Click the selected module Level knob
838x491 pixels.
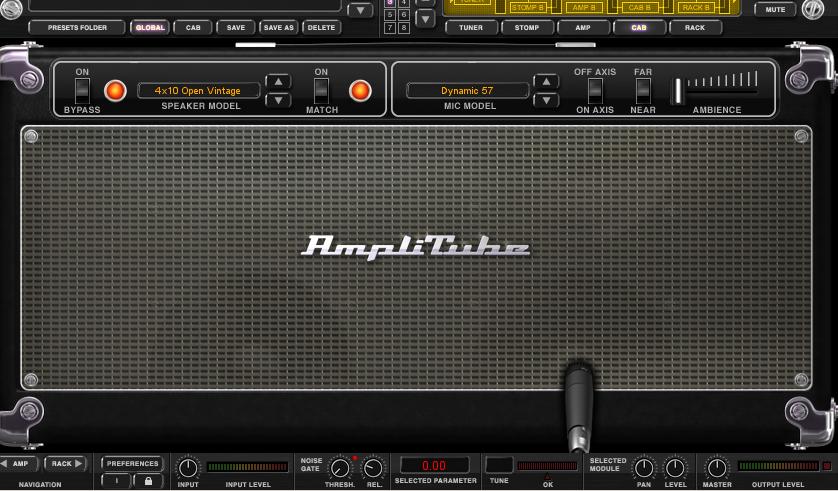click(675, 468)
